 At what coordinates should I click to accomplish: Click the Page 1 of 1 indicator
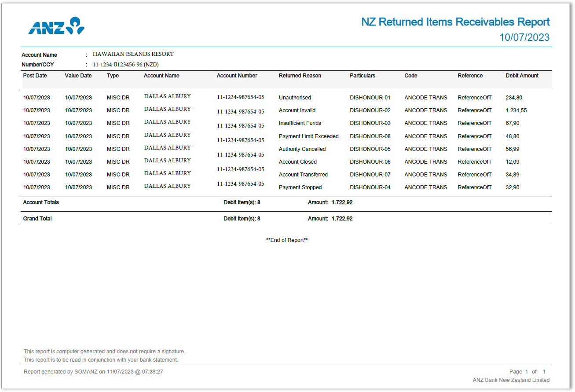pos(526,371)
